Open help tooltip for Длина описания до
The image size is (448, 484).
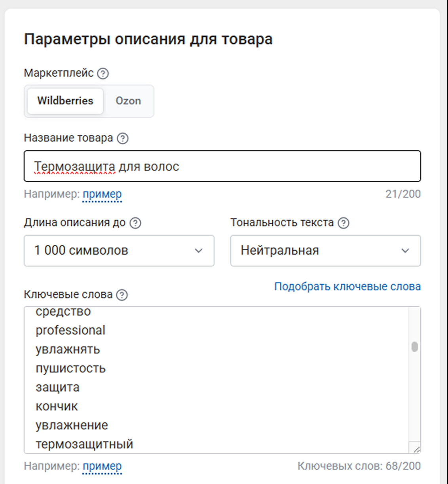click(135, 223)
